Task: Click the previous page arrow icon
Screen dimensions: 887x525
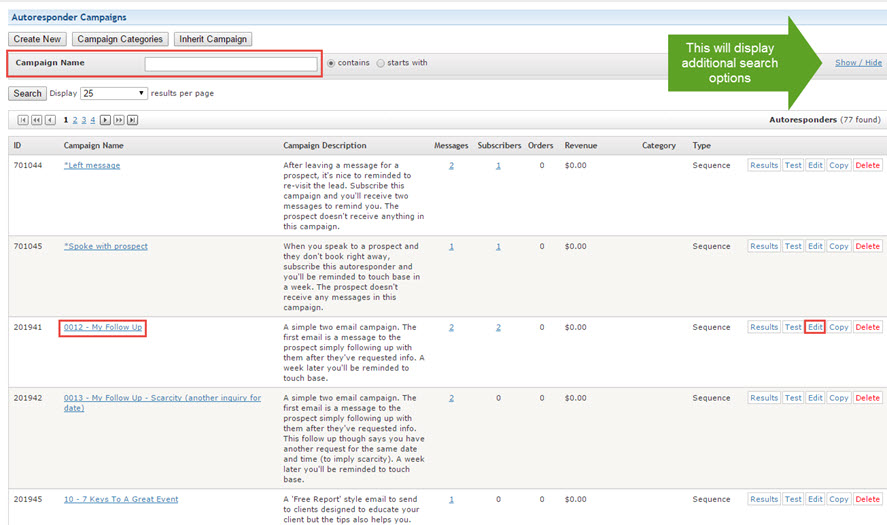Action: pyautogui.click(x=49, y=120)
